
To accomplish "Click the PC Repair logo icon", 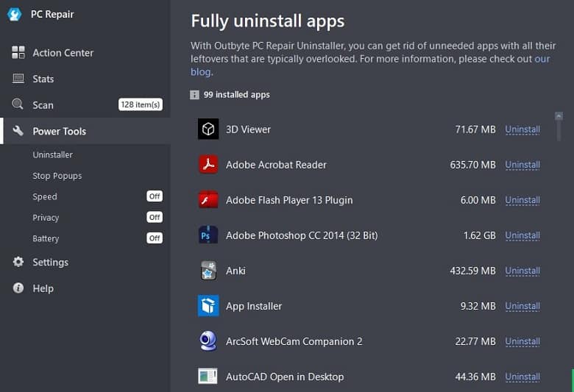I will 15,14.
